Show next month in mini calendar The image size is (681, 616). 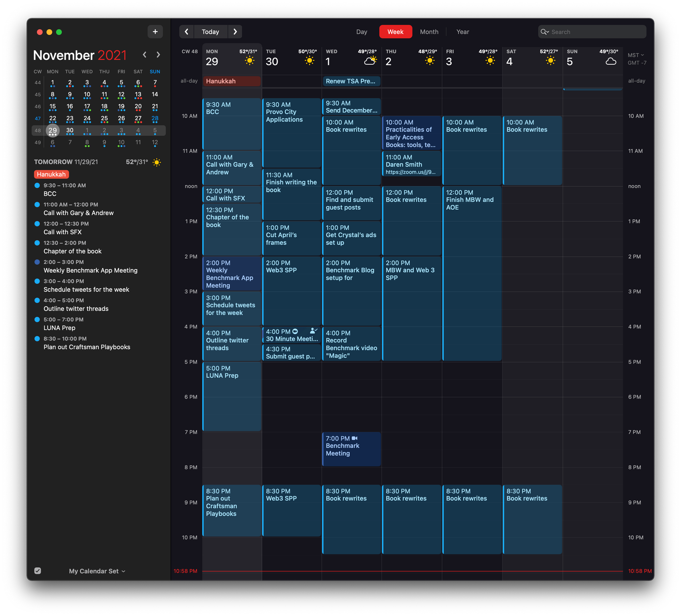click(x=158, y=55)
